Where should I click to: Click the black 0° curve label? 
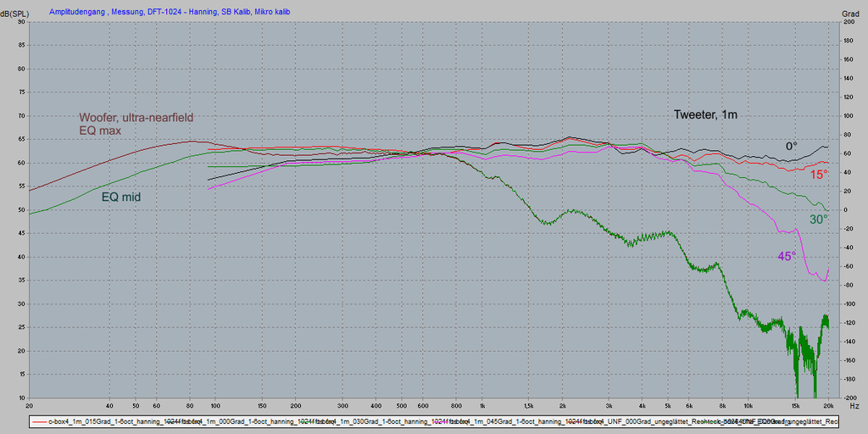[x=791, y=146]
